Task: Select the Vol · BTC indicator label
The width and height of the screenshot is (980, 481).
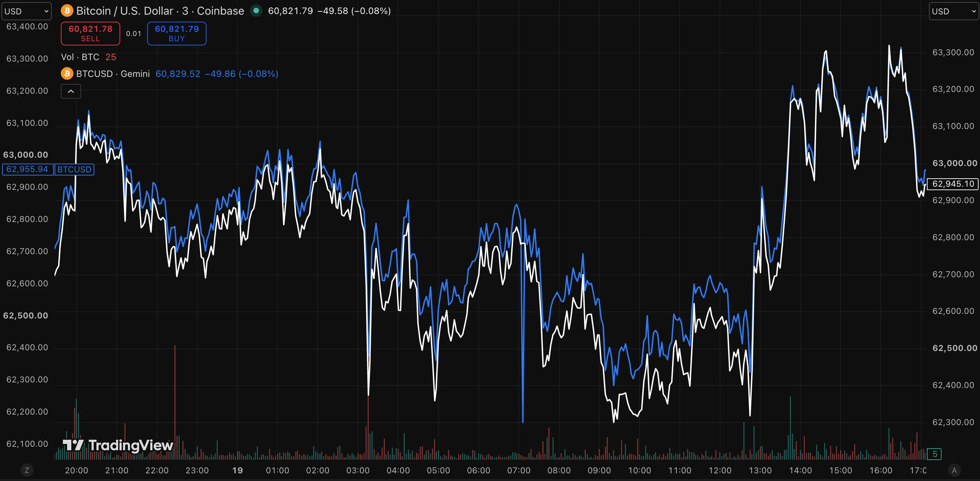Action: tap(80, 57)
